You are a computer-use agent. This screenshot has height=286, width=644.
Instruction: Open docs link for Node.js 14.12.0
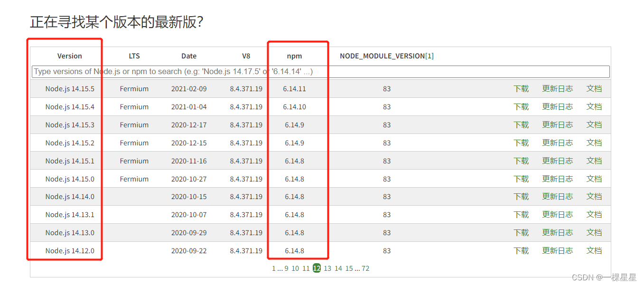(594, 251)
